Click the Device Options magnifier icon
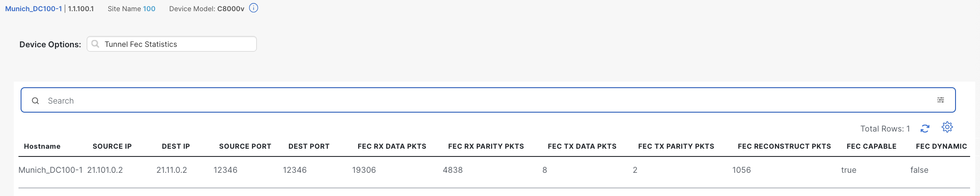The image size is (980, 196). click(95, 44)
